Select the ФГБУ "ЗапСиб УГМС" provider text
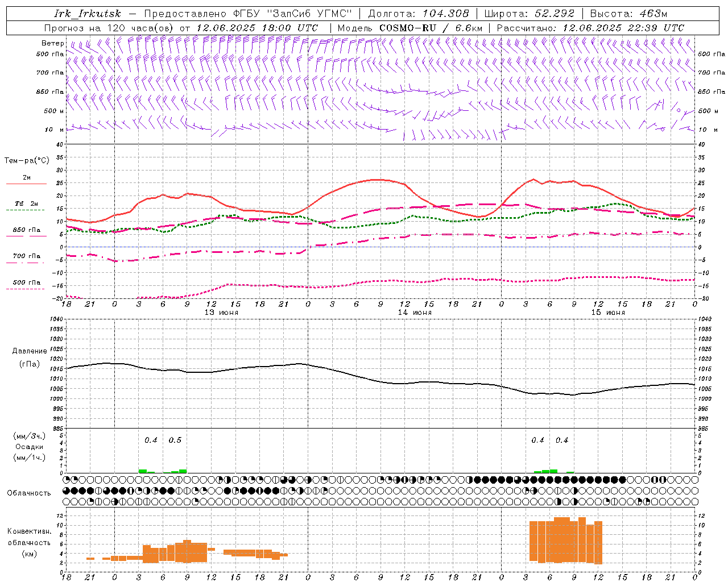Image resolution: width=728 pixels, height=582 pixels. tap(293, 14)
